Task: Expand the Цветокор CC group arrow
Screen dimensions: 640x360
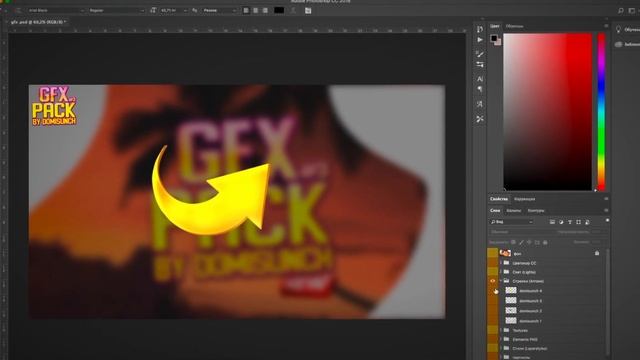Action: (x=501, y=263)
